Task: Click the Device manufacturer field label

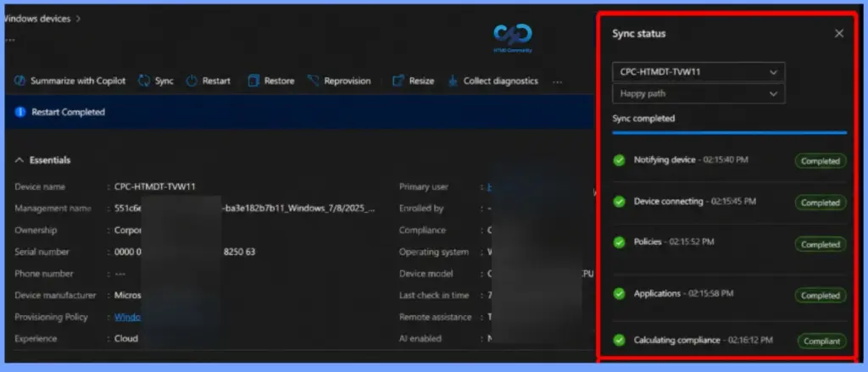Action: coord(55,296)
